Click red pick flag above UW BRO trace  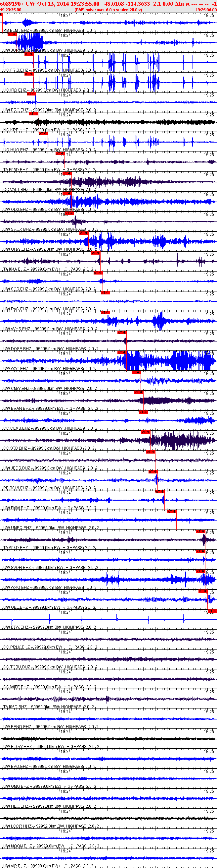tap(31, 94)
